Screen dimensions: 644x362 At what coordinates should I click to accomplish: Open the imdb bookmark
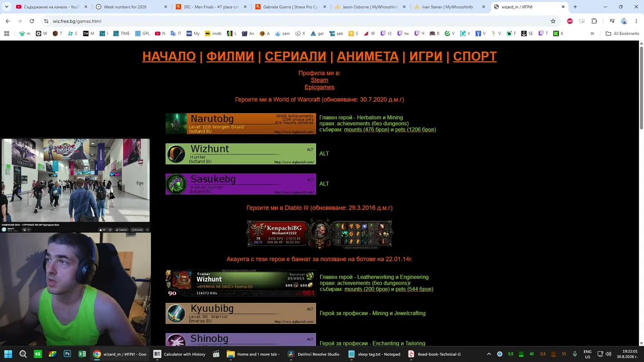tap(213, 34)
